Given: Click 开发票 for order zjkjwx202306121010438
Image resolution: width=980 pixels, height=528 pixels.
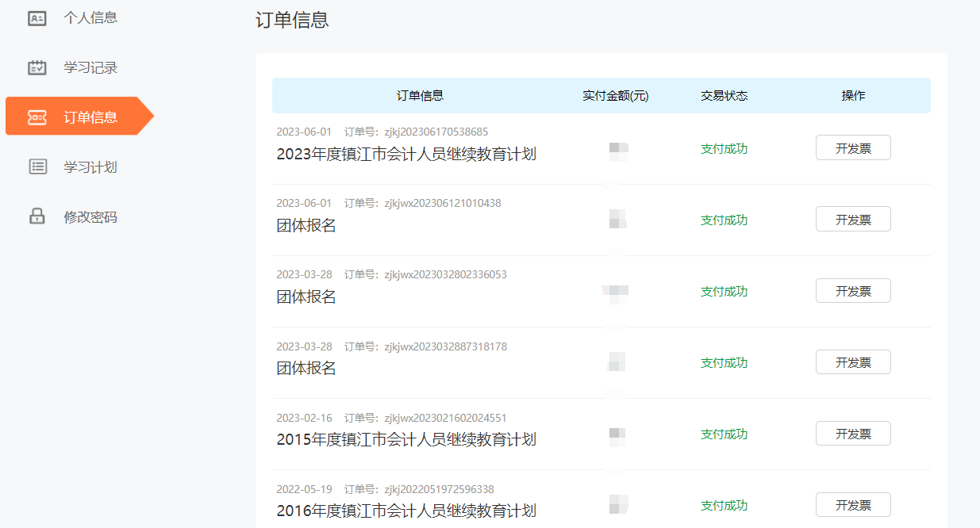Looking at the screenshot, I should coord(853,219).
